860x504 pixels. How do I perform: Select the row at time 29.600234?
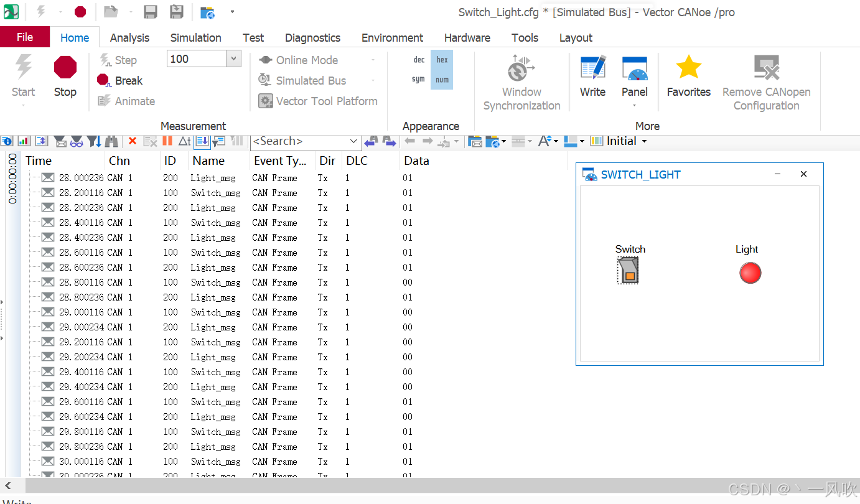[x=296, y=417]
